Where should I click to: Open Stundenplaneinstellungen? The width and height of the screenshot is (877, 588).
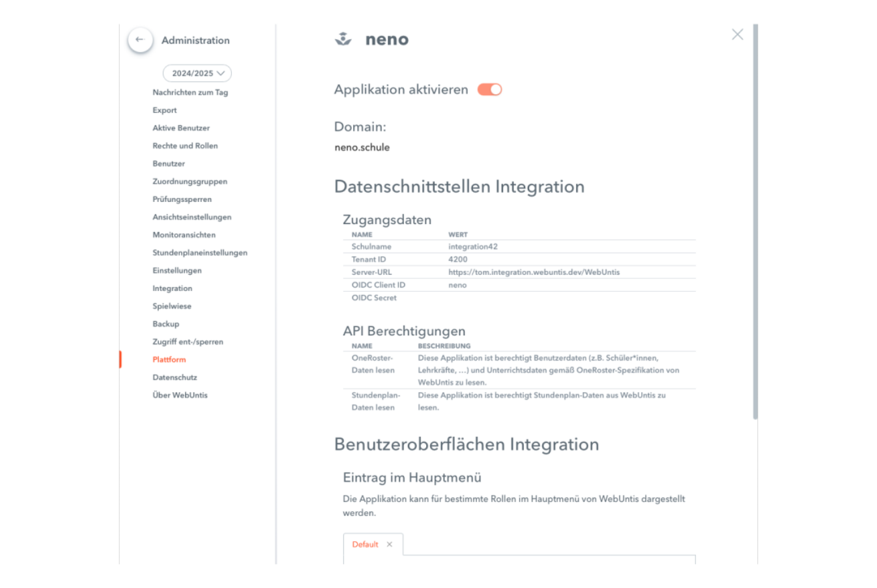coord(200,253)
